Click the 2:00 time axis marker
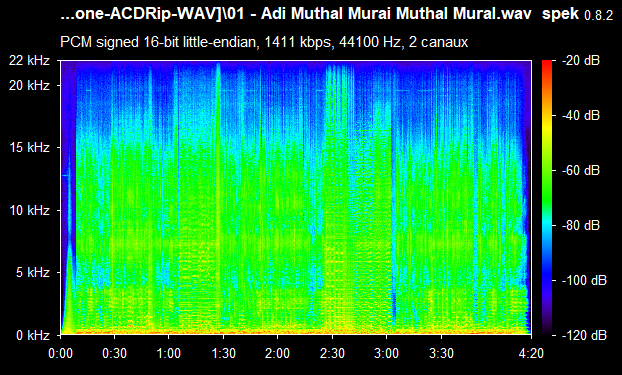The image size is (622, 375). [277, 353]
